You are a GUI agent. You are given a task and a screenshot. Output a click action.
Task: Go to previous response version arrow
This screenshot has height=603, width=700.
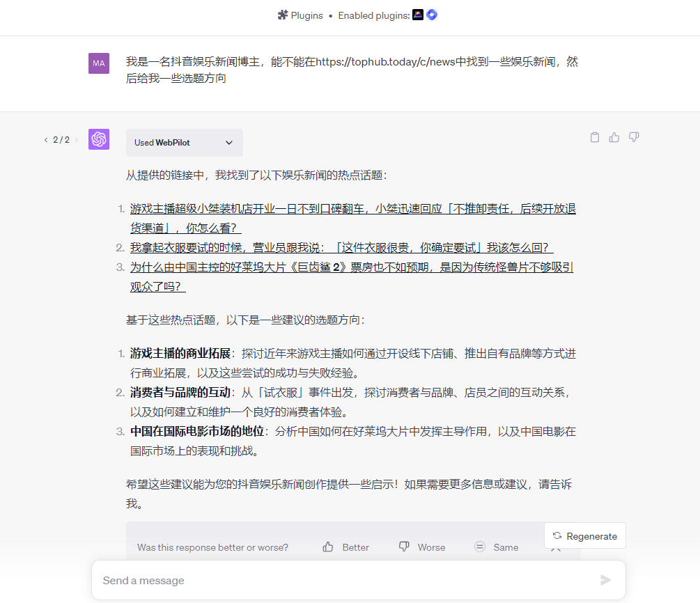[46, 140]
